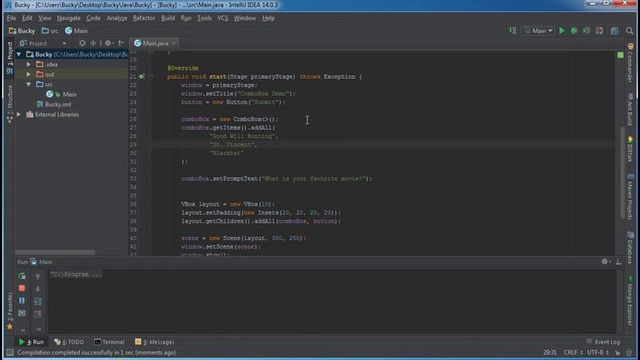The image size is (640, 360).
Task: Toggle the read-only lock icon in status bar
Action: [x=618, y=352]
